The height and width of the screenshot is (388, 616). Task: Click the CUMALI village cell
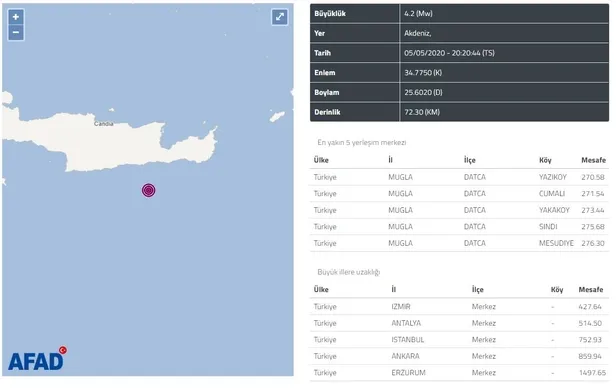(552, 194)
